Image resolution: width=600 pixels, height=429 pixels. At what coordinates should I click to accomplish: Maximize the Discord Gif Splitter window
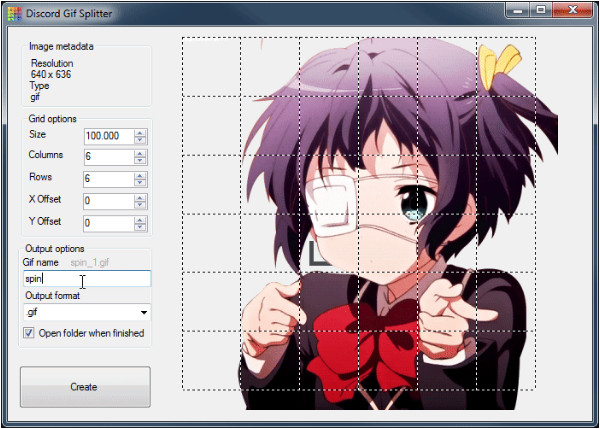point(541,10)
